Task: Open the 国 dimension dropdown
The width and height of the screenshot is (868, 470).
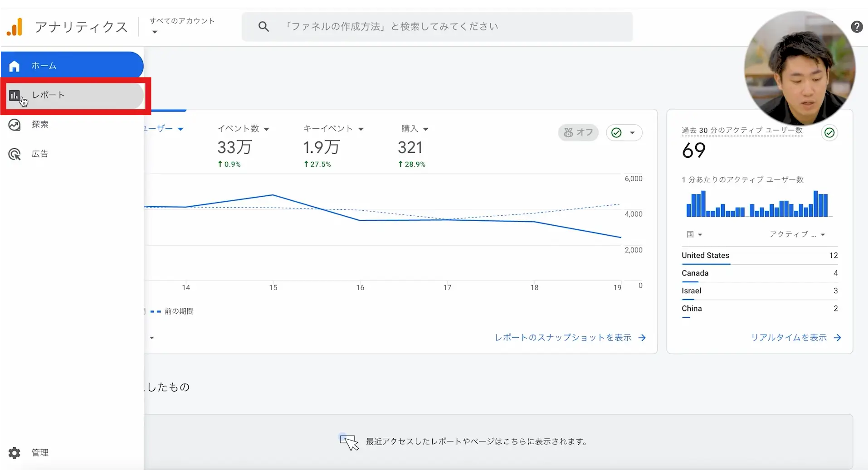Action: 694,234
